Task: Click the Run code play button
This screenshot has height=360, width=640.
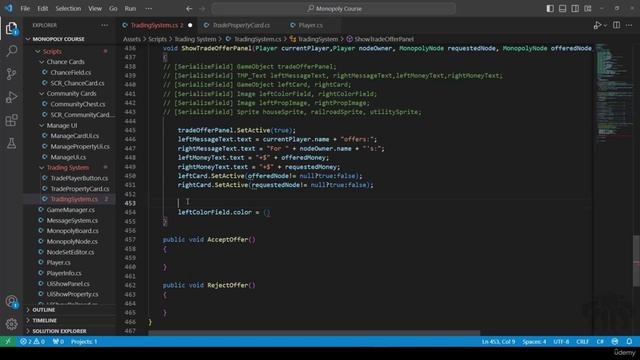Action: pos(597,25)
